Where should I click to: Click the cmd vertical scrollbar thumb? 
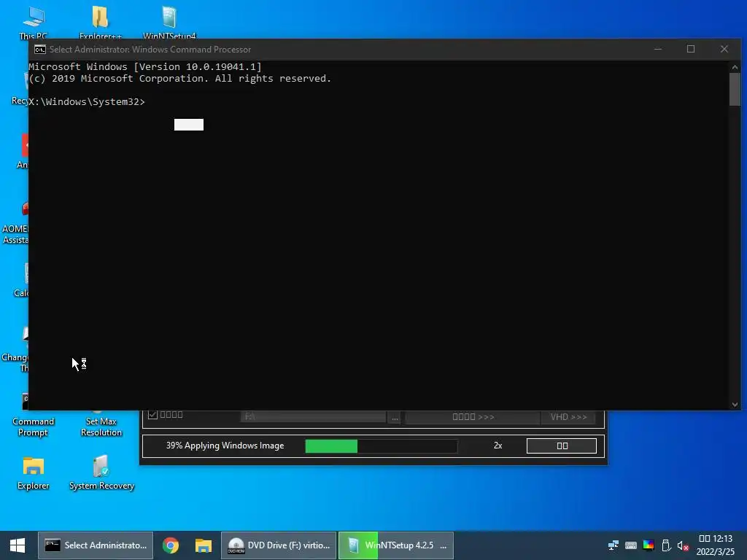tap(735, 90)
